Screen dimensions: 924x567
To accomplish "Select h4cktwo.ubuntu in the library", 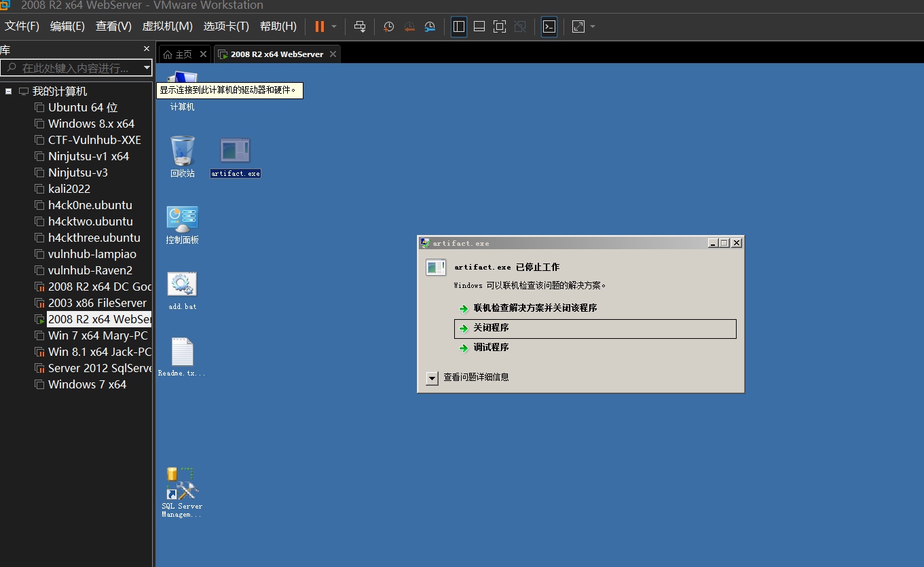I will coord(90,221).
